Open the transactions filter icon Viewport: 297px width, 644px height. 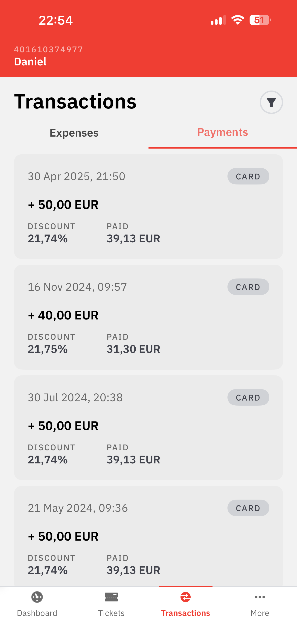click(271, 102)
